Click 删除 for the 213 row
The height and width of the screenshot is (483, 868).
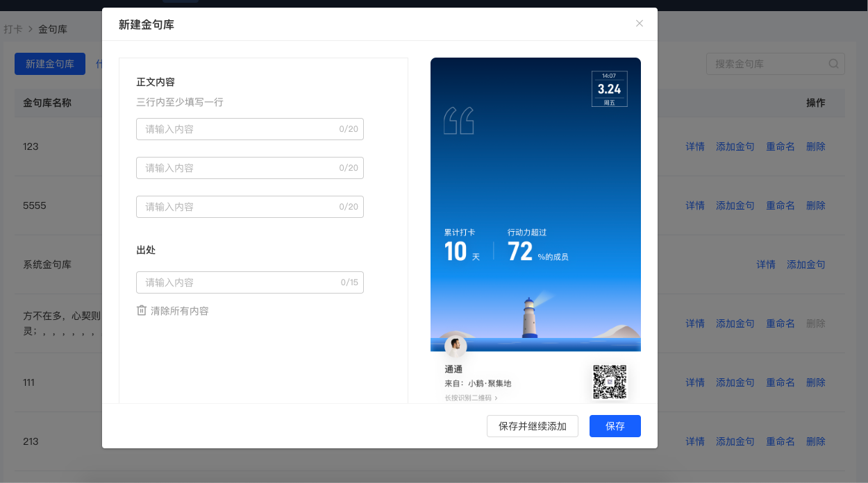[x=816, y=441]
